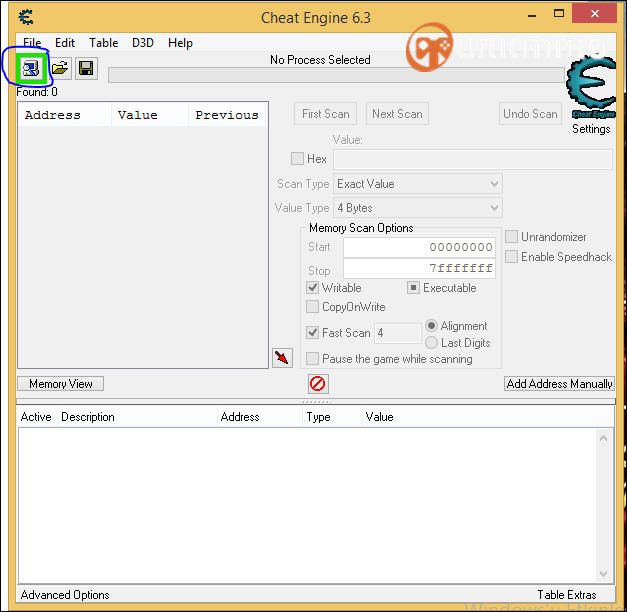Click the Undo Scan button

531,114
